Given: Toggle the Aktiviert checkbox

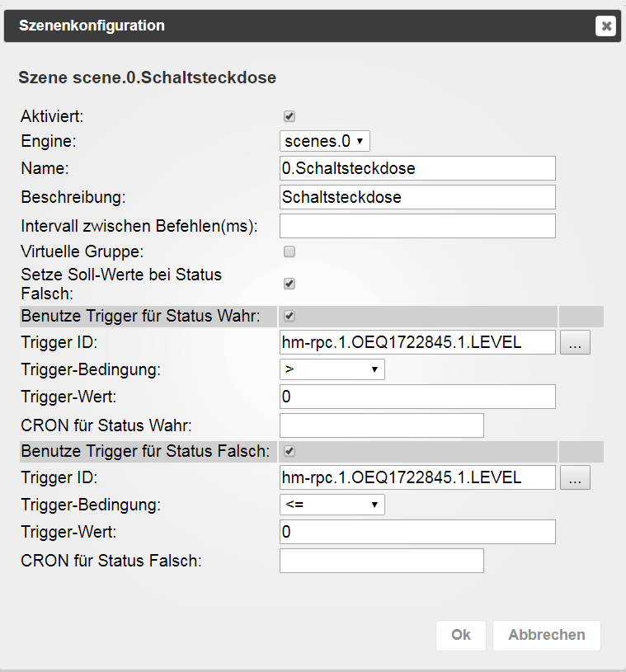Looking at the screenshot, I should [x=289, y=117].
